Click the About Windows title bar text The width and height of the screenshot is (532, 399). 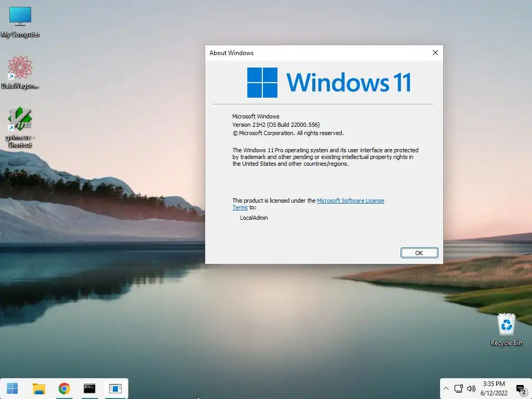[231, 53]
